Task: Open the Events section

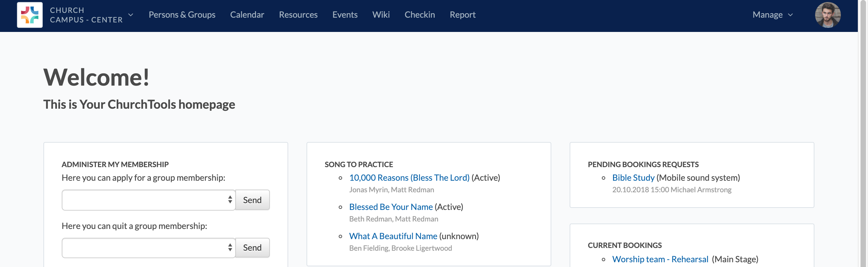Action: [345, 15]
